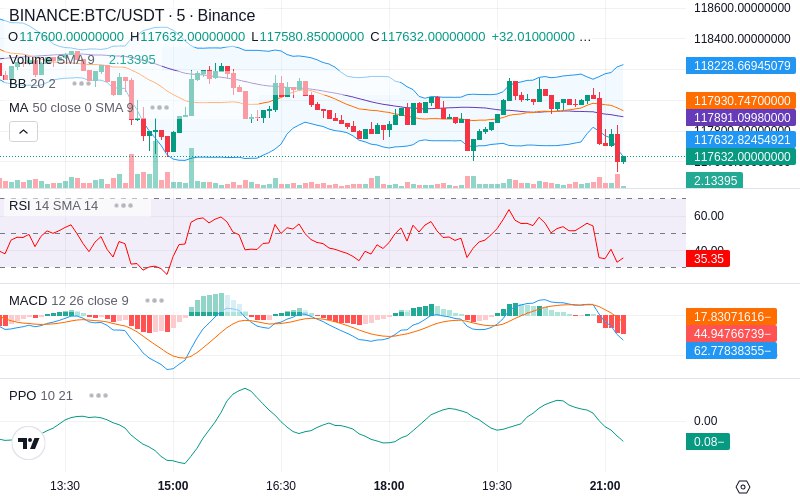Open more options dots next to BB 20 2
Viewport: 800px width, 500px height.
[x=82, y=83]
